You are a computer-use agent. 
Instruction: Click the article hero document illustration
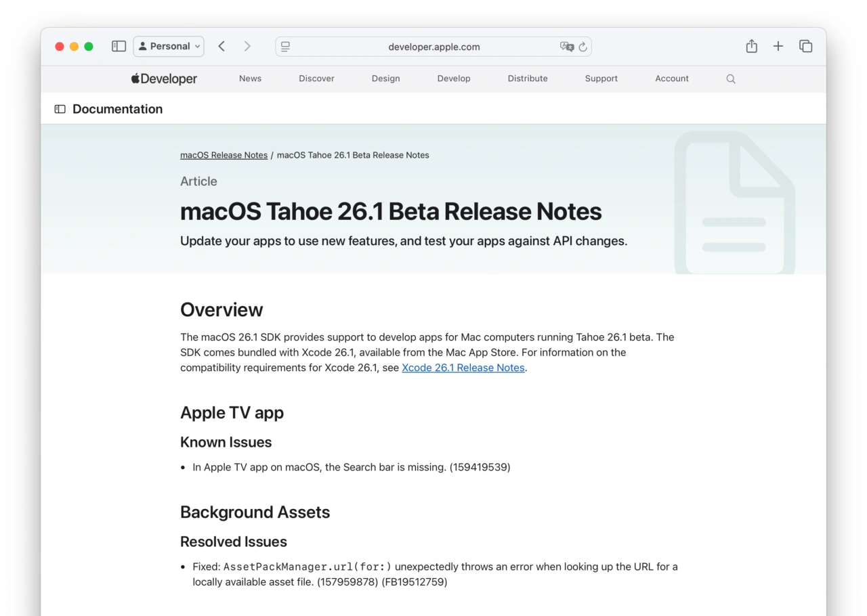click(735, 200)
